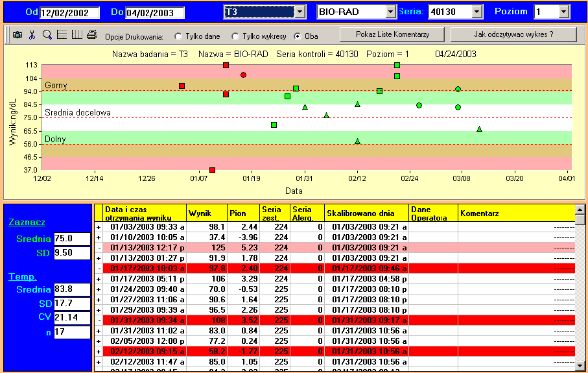Activate the magnifier zoom tool
Image resolution: width=588 pixels, height=373 pixels.
(47, 35)
